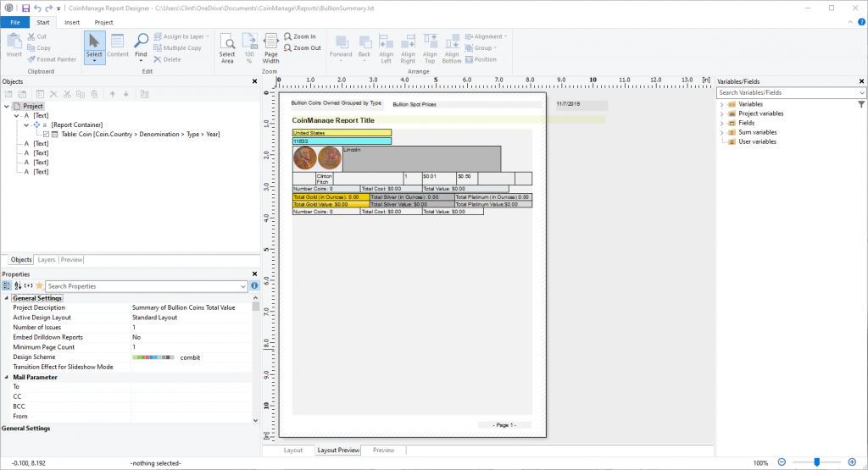This screenshot has height=470, width=868.
Task: Open the quick access toolbar customize arrow
Action: click(x=58, y=8)
